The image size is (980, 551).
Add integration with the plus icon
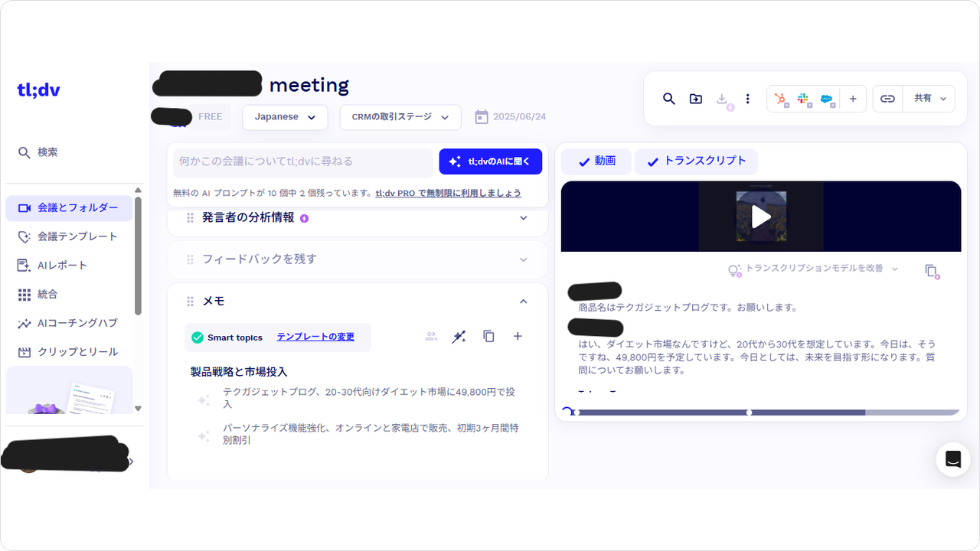[x=853, y=99]
